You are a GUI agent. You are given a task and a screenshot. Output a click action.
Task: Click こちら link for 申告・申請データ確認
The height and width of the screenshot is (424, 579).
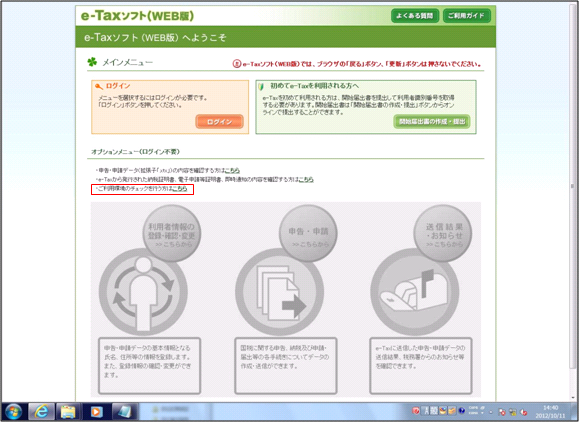pos(232,170)
